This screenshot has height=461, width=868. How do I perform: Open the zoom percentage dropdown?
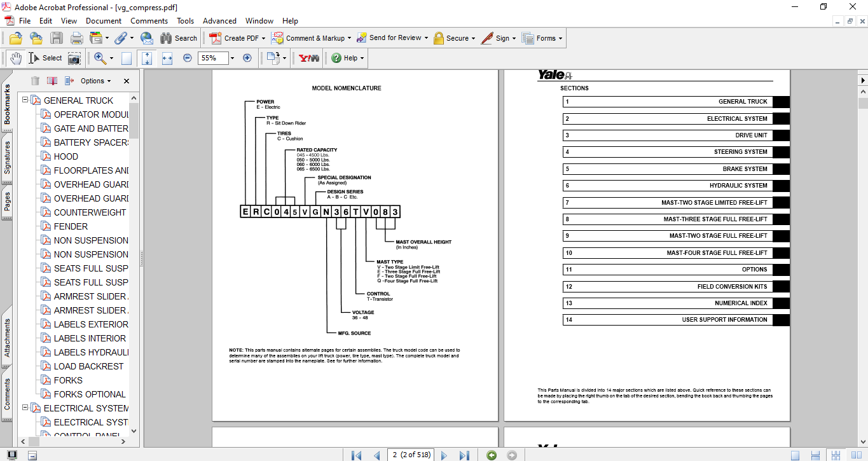[x=232, y=58]
